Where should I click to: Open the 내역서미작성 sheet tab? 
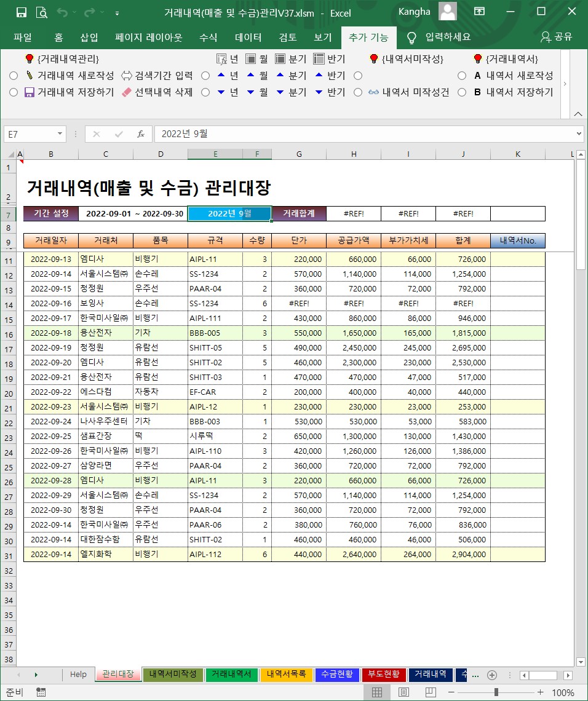click(173, 674)
